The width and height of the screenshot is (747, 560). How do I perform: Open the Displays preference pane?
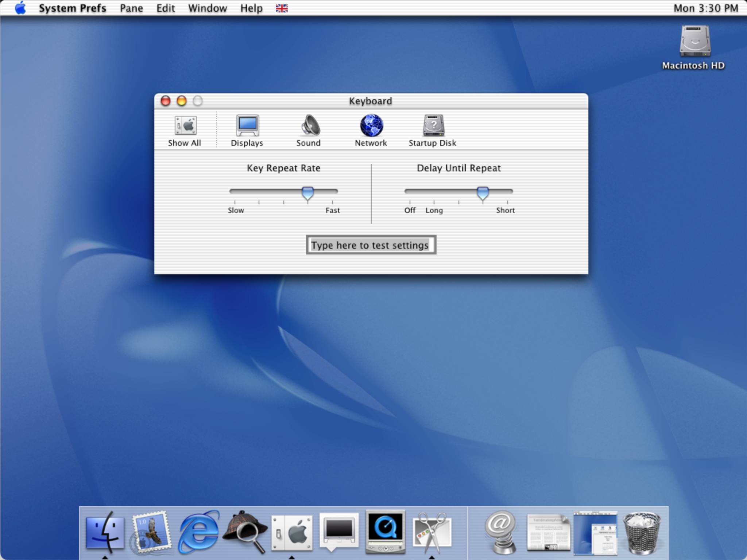(247, 131)
